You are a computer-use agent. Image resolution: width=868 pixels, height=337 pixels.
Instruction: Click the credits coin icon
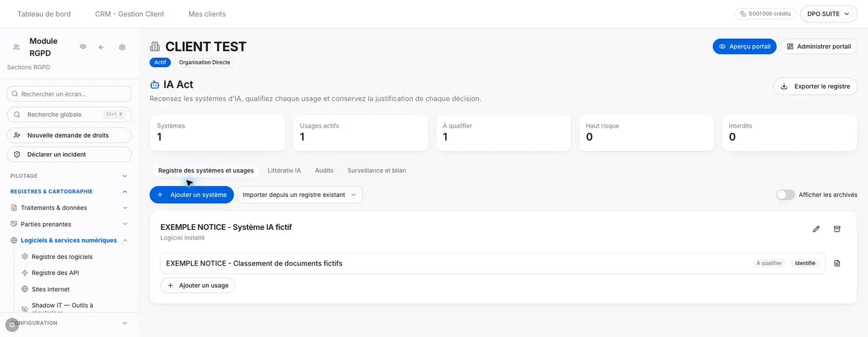pos(743,14)
